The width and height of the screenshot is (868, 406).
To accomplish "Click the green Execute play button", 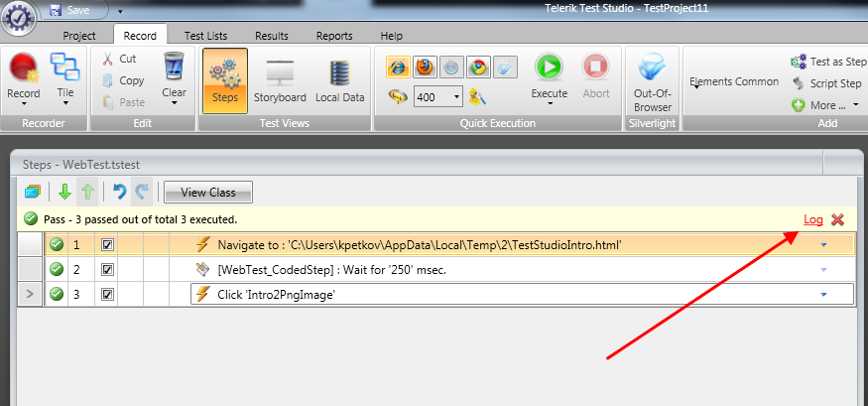I will tap(549, 68).
